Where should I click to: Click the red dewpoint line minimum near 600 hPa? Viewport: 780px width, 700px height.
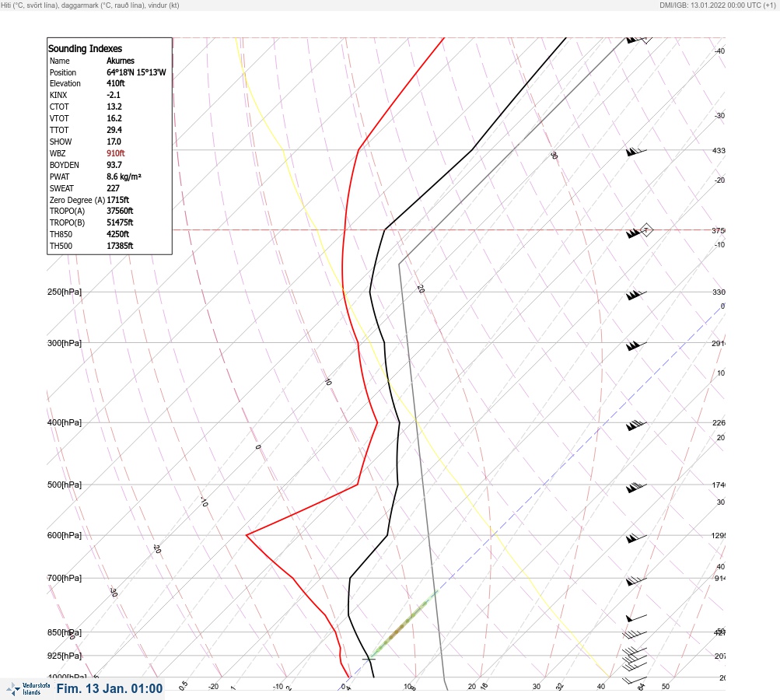coord(247,535)
